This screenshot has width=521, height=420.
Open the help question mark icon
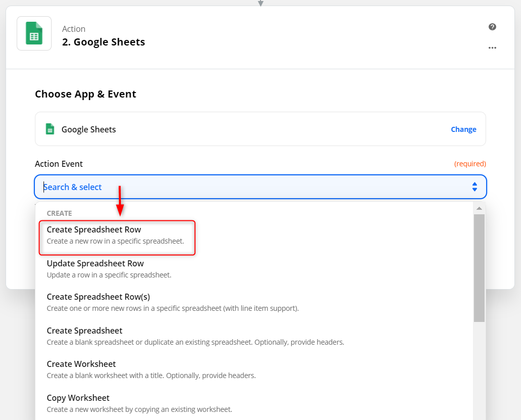(492, 27)
